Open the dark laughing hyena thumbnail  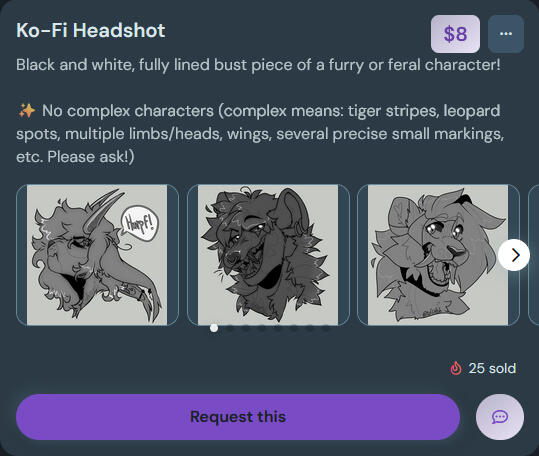click(x=268, y=255)
